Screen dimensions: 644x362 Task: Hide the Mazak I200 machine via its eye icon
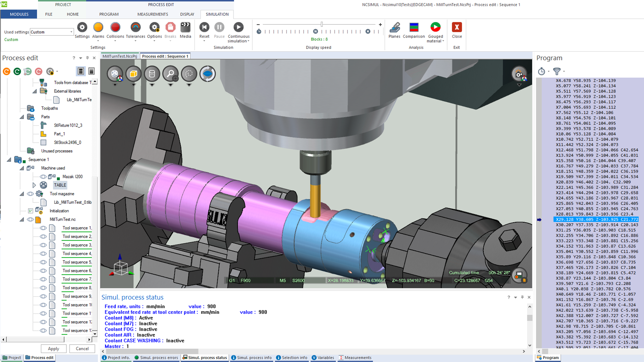(43, 177)
